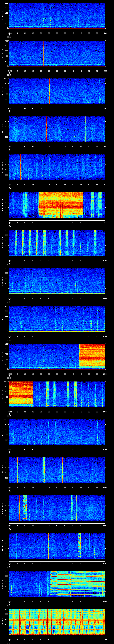The height and width of the screenshot is (644, 114).
Task: Click the 15:00 end time label
Action: click(x=105, y=450)
